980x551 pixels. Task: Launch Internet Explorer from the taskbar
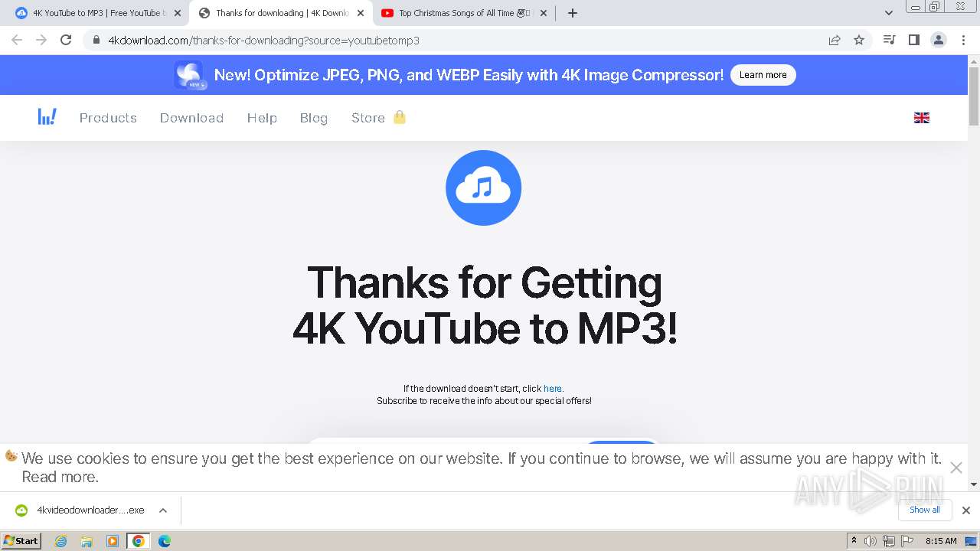[61, 541]
